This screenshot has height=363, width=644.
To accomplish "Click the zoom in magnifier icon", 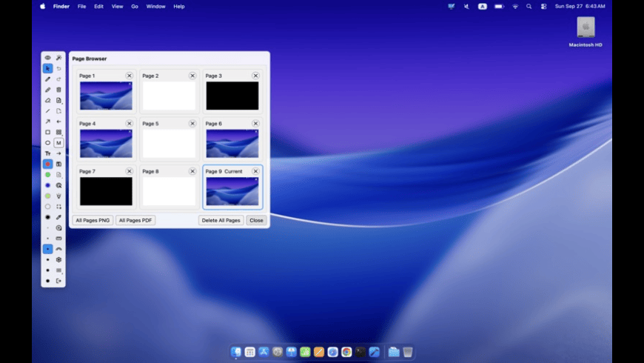I will [x=58, y=227].
